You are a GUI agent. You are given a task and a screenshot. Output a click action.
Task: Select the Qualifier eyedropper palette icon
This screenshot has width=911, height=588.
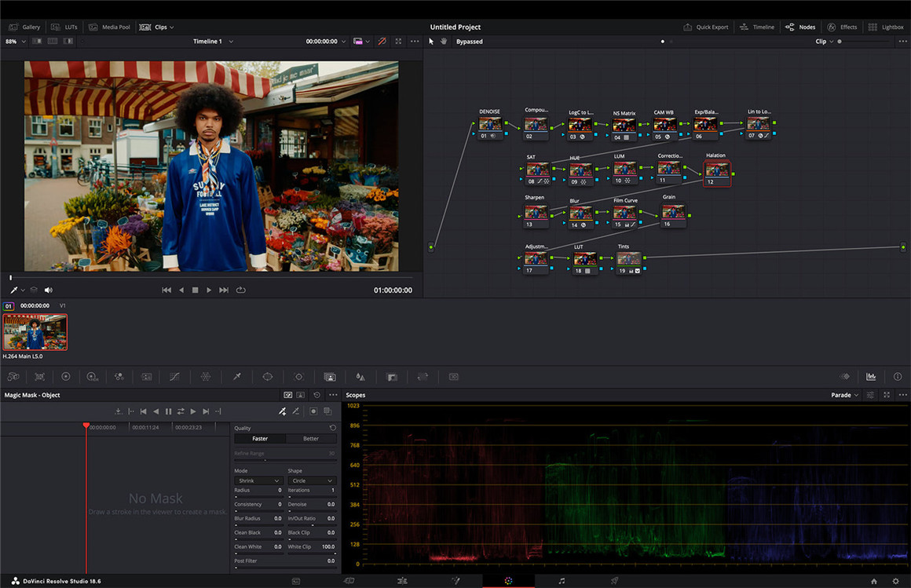click(x=236, y=377)
